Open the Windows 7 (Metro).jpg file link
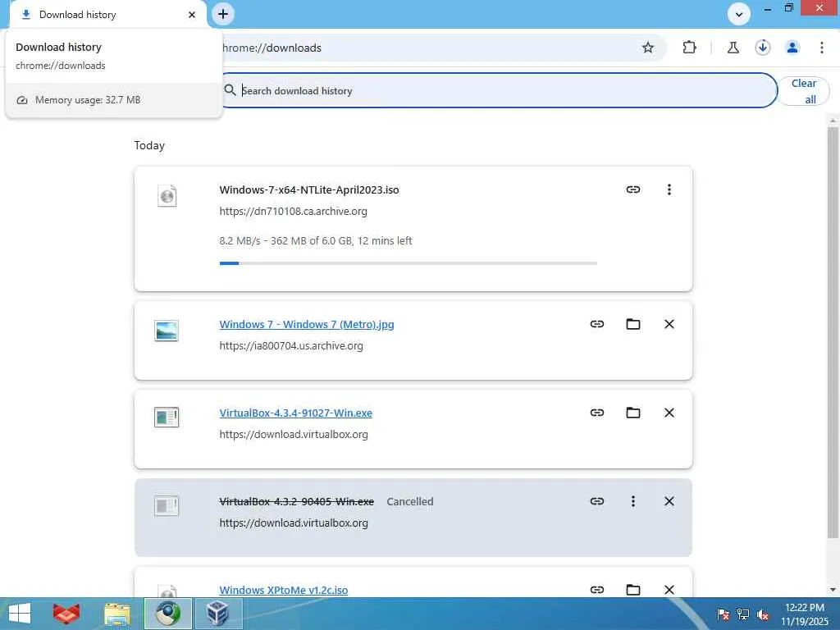840x630 pixels. click(x=307, y=324)
